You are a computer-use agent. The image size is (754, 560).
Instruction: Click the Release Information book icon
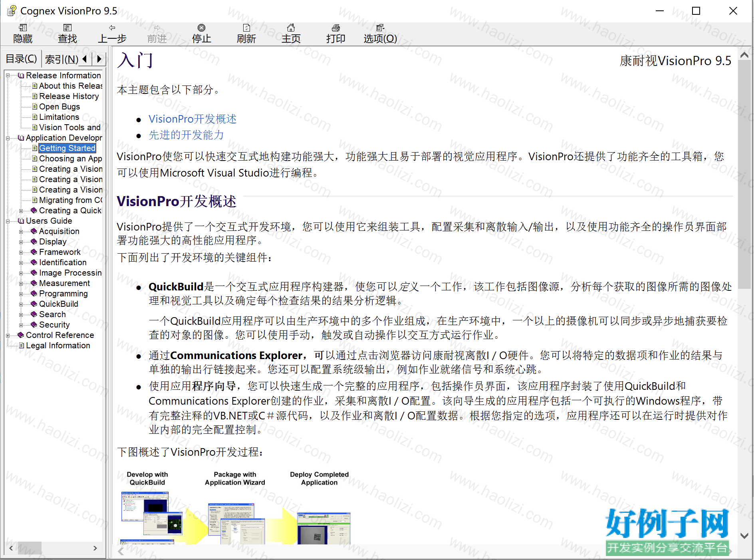coord(21,75)
